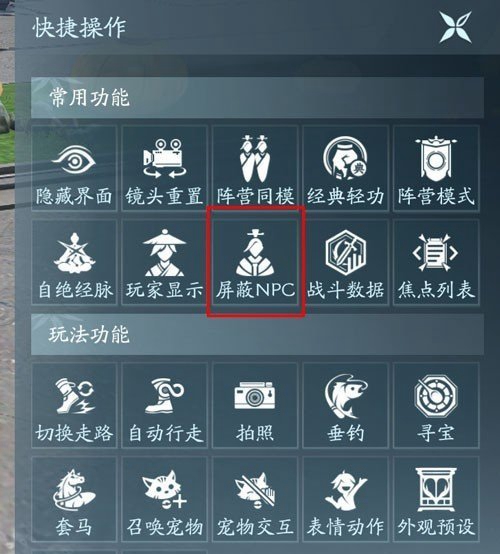500x554 pixels.
Task: Open the 拍照 camera function
Action: pos(255,405)
